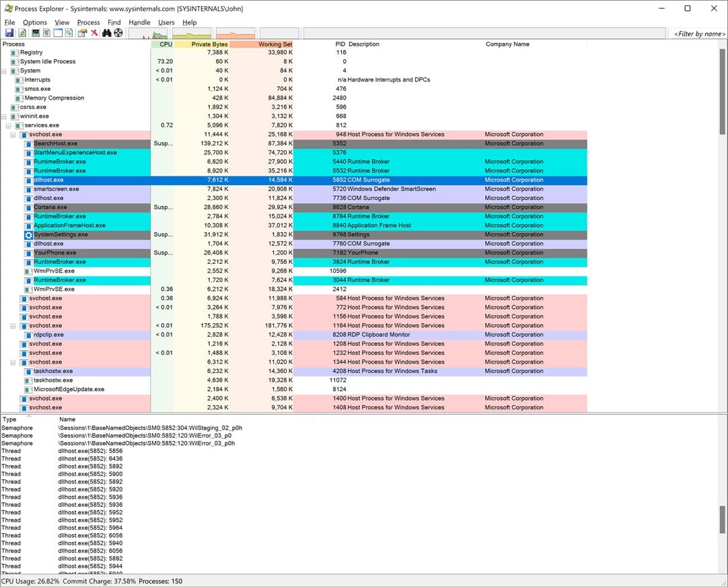Select the Find Handle or DLL binoculars icon
Screen dimensions: 728x587
[x=106, y=32]
